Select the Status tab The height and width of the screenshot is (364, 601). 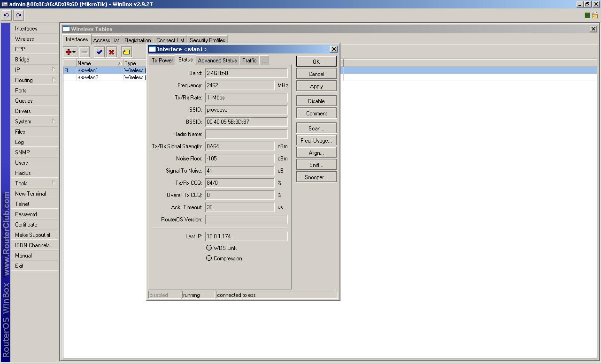coord(185,60)
